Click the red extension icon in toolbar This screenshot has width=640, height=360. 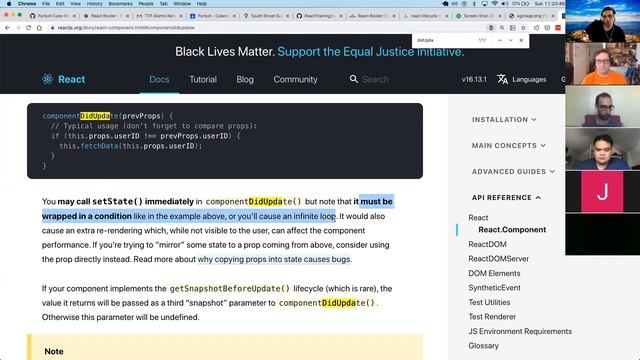tap(558, 28)
